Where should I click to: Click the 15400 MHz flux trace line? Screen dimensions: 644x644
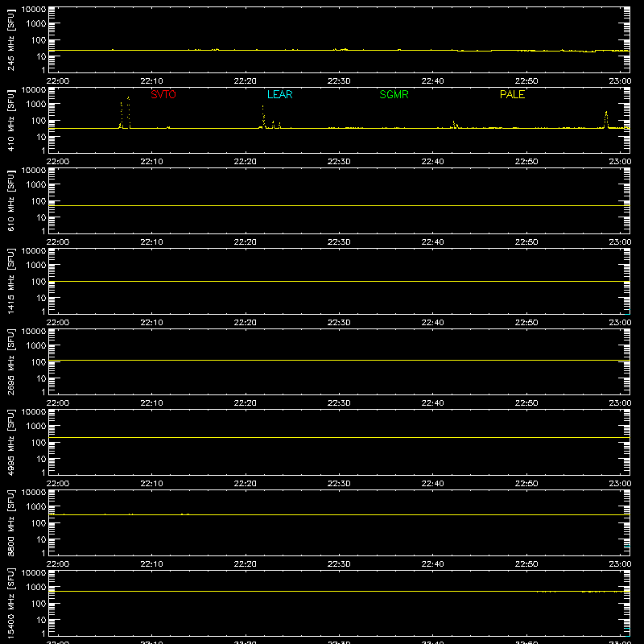[x=339, y=592]
